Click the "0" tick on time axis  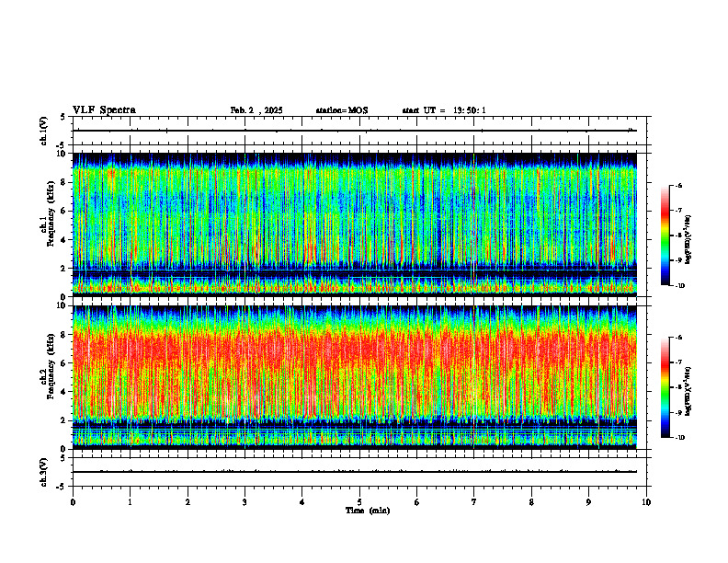point(73,502)
